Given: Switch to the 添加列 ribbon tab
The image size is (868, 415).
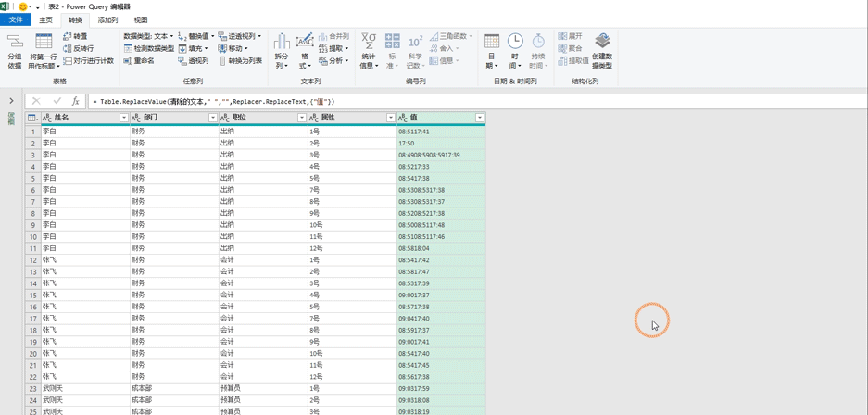Looking at the screenshot, I should (x=107, y=20).
